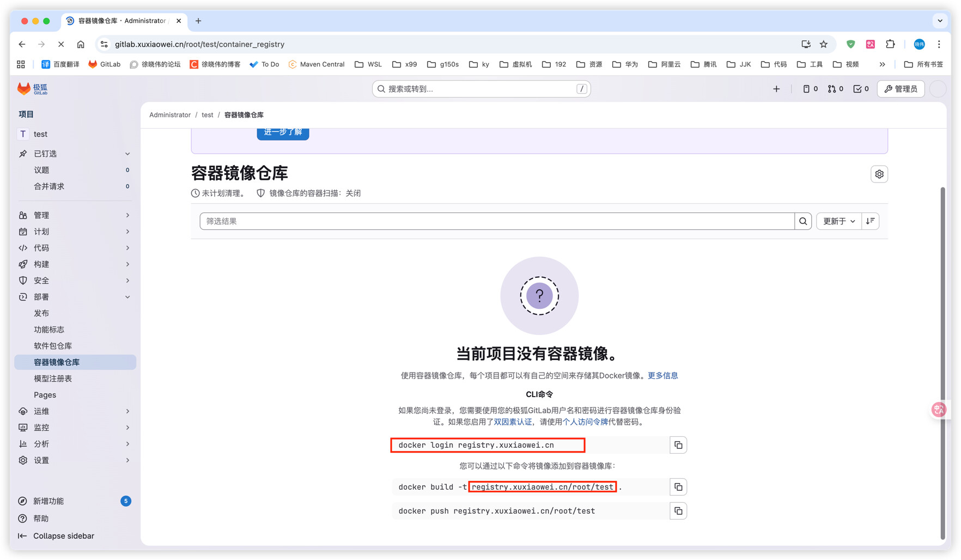Open 软件包仓库 in sidebar

point(53,346)
